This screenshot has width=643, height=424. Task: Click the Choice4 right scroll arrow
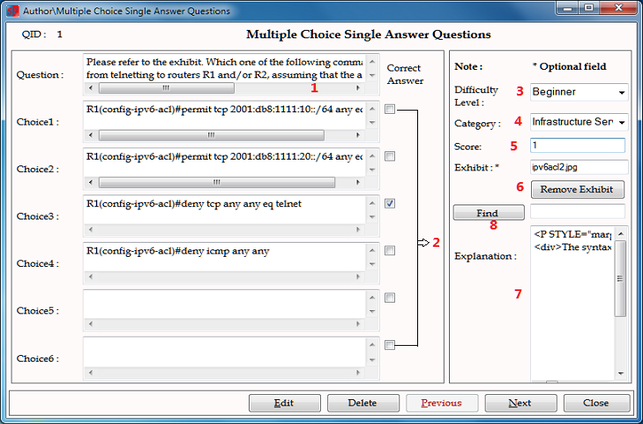click(x=358, y=277)
